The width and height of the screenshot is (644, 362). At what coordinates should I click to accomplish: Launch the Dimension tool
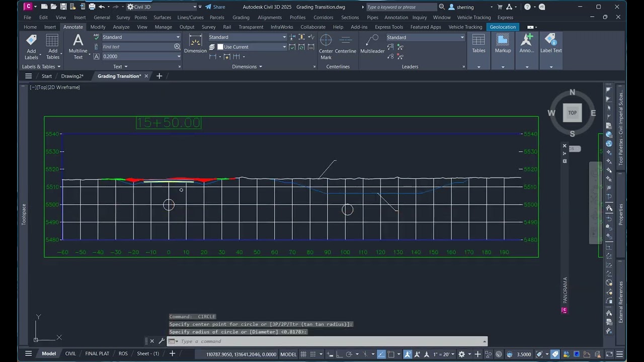point(195,44)
